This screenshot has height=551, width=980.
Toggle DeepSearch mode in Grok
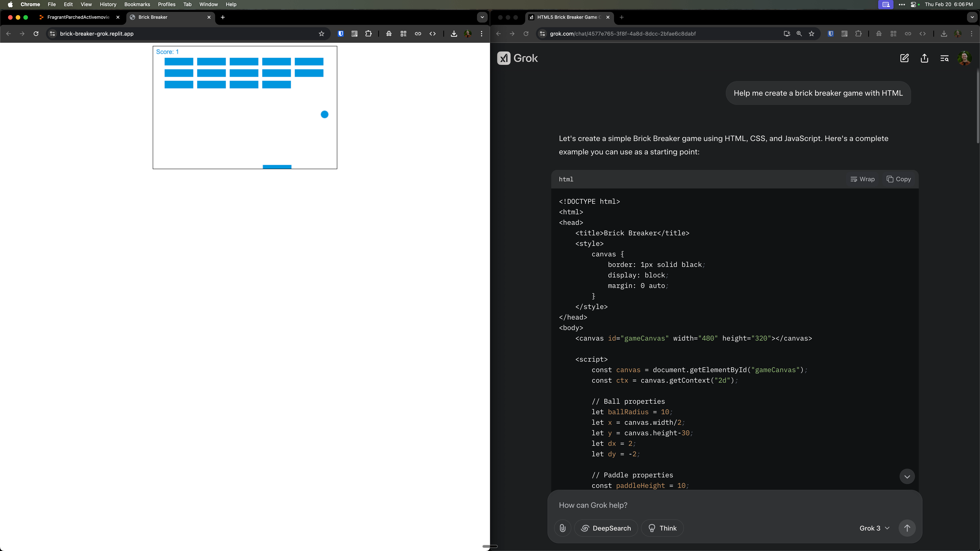pyautogui.click(x=606, y=528)
